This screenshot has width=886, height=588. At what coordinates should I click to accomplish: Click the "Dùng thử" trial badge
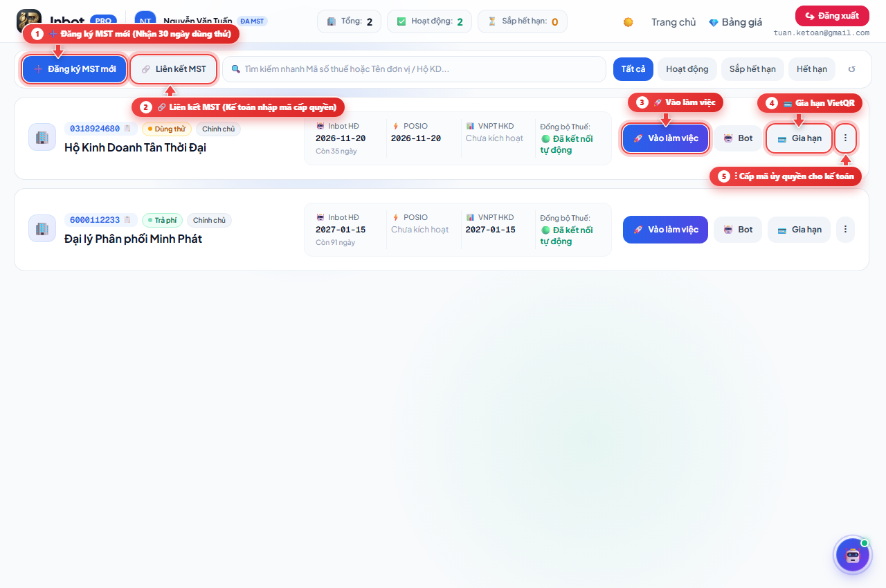(167, 129)
